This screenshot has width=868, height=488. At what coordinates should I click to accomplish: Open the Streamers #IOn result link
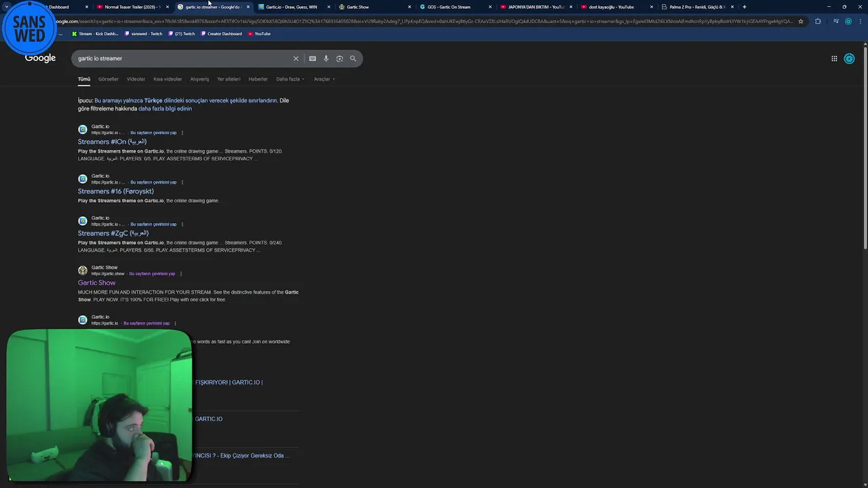tap(112, 142)
